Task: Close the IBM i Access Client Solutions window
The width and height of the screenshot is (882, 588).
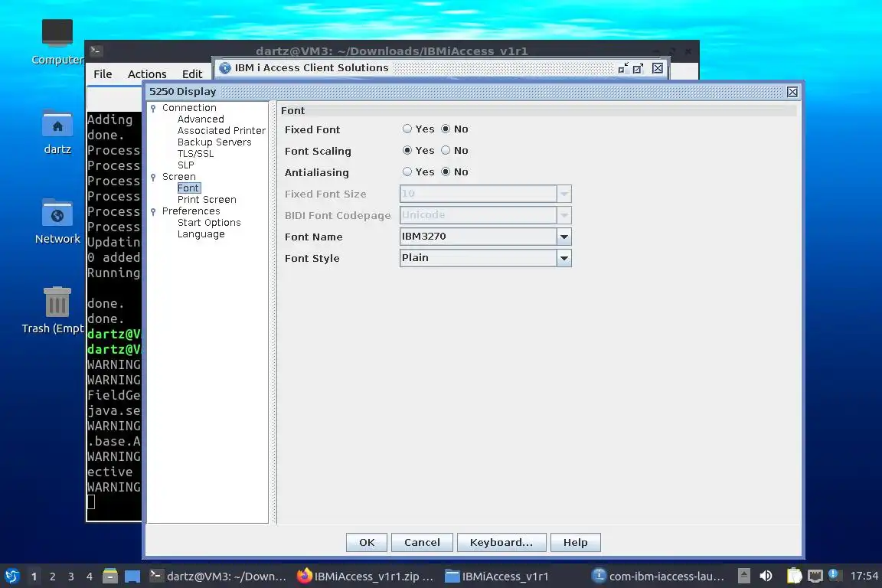Action: click(658, 68)
